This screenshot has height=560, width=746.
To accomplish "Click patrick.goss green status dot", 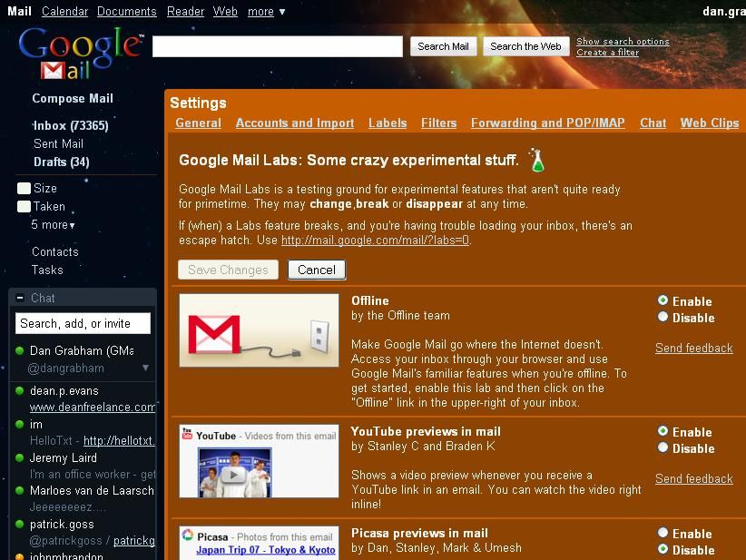I will click(19, 524).
